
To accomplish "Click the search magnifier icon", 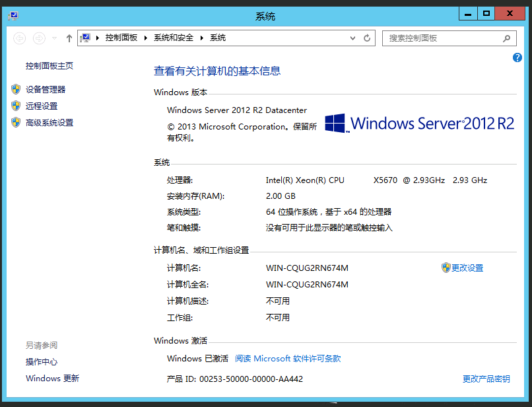I will click(506, 38).
